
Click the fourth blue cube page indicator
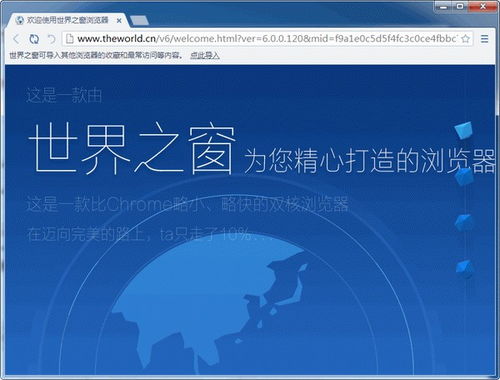(x=464, y=268)
